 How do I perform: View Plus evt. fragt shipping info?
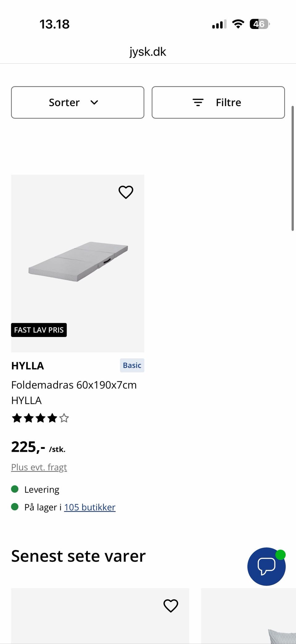(39, 467)
